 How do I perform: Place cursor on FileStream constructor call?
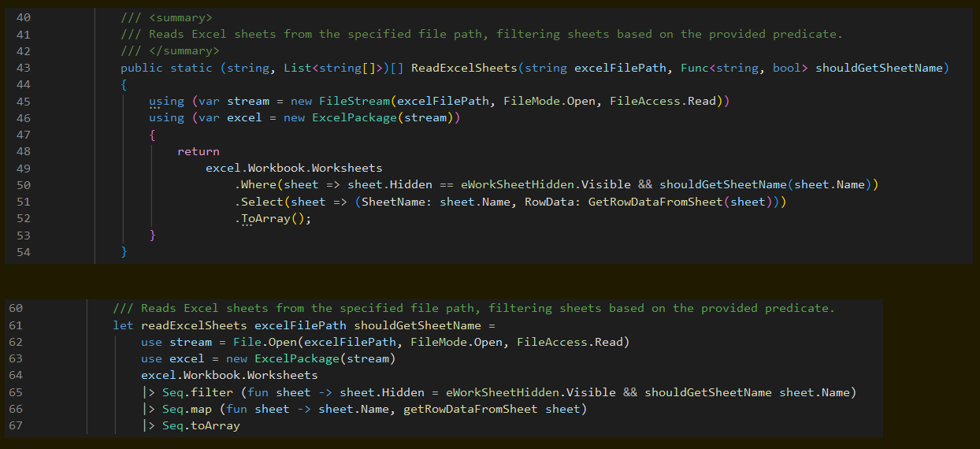[355, 102]
